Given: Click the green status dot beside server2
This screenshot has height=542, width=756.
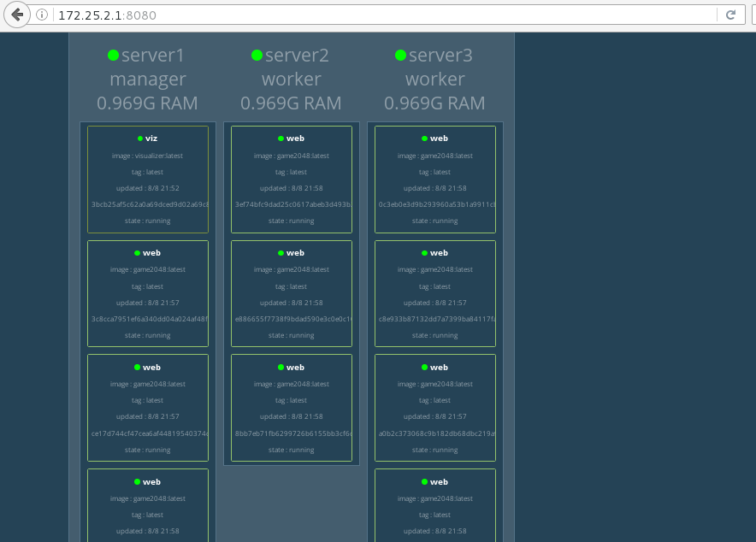Looking at the screenshot, I should click(x=257, y=56).
